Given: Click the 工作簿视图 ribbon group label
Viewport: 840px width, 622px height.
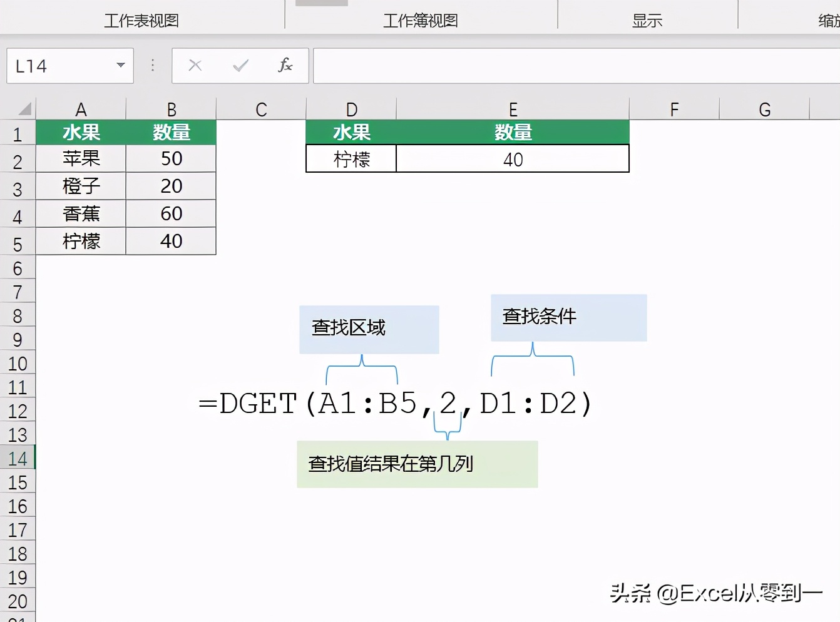Looking at the screenshot, I should point(420,20).
